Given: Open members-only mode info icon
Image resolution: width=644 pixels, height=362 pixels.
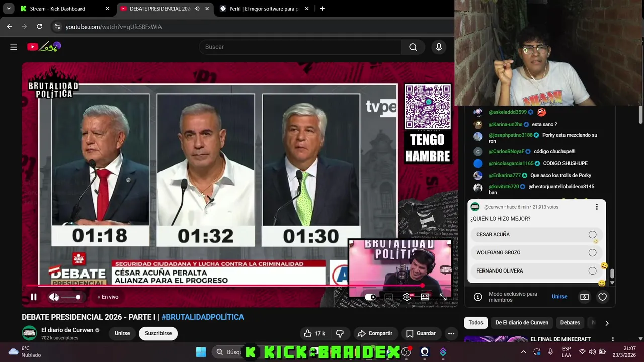Looking at the screenshot, I should (478, 297).
